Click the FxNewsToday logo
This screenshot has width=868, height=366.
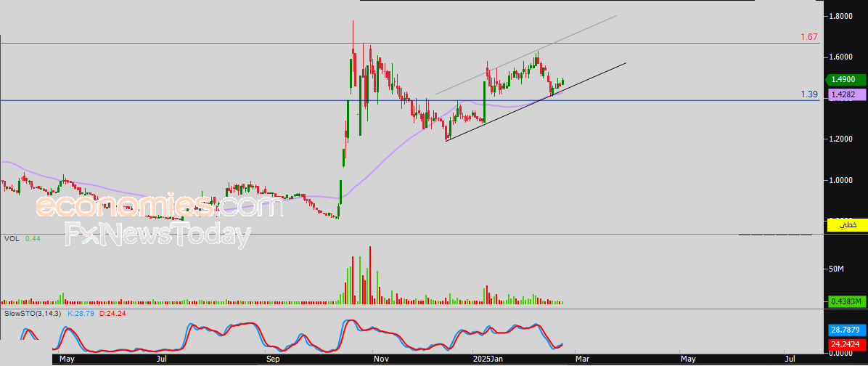click(x=157, y=235)
